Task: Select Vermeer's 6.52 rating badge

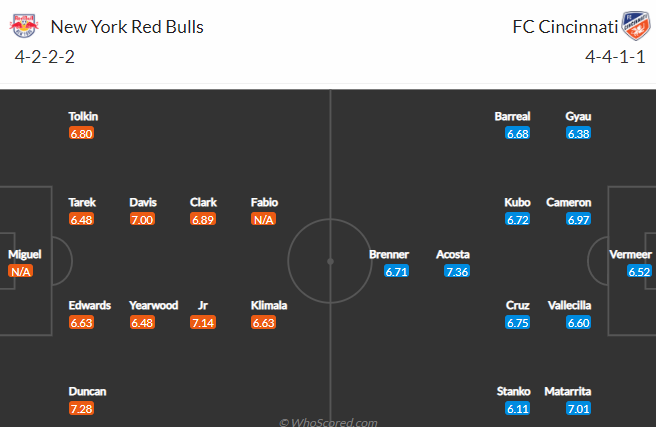Action: click(x=639, y=271)
